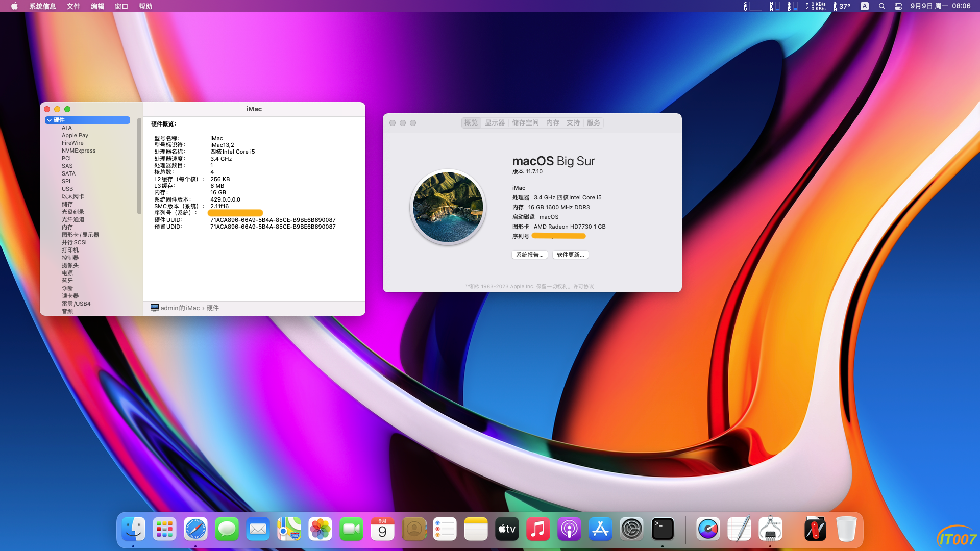Viewport: 980px width, 551px height.
Task: Open Terminal from the Dock
Action: pyautogui.click(x=663, y=529)
